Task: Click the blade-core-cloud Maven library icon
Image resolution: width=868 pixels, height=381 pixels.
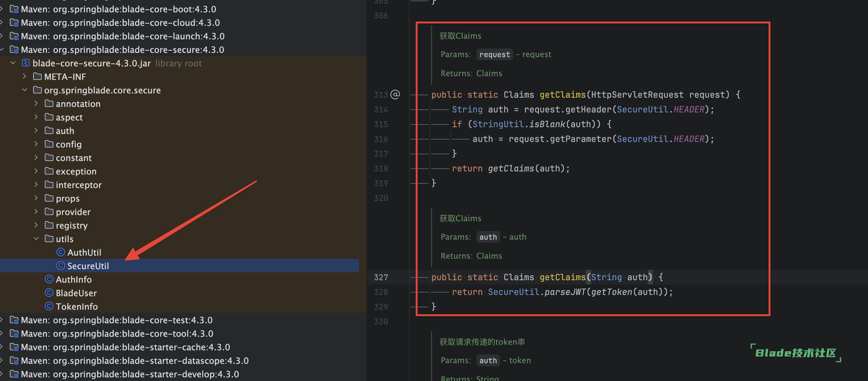Action: click(x=14, y=23)
